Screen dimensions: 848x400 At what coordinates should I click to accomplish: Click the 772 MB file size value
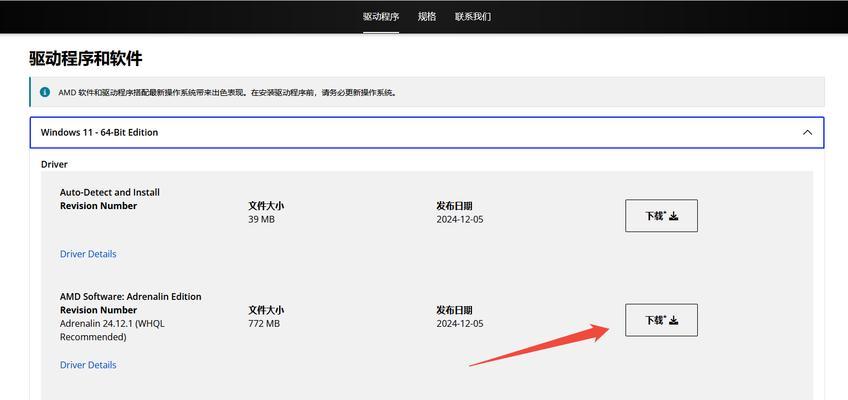(x=264, y=324)
